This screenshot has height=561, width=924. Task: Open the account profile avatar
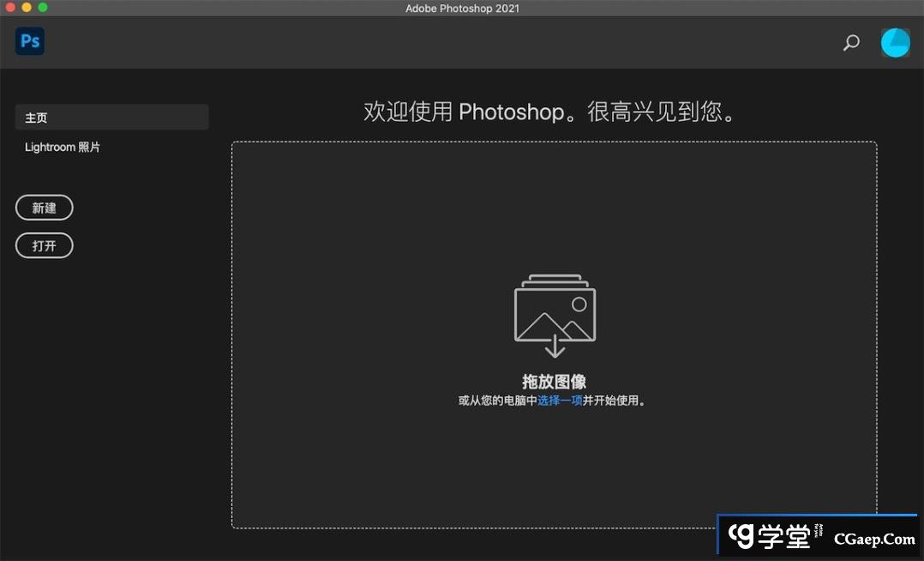point(895,42)
